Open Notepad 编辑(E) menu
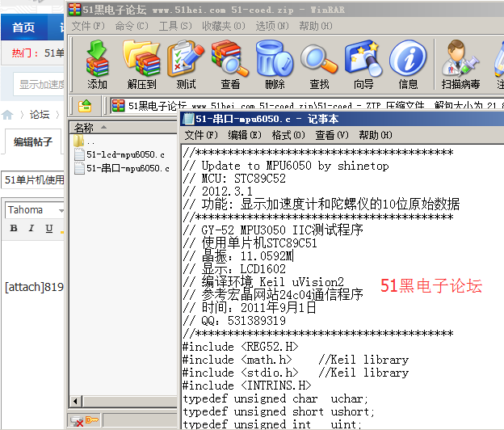This screenshot has width=504, height=430. coord(245,135)
